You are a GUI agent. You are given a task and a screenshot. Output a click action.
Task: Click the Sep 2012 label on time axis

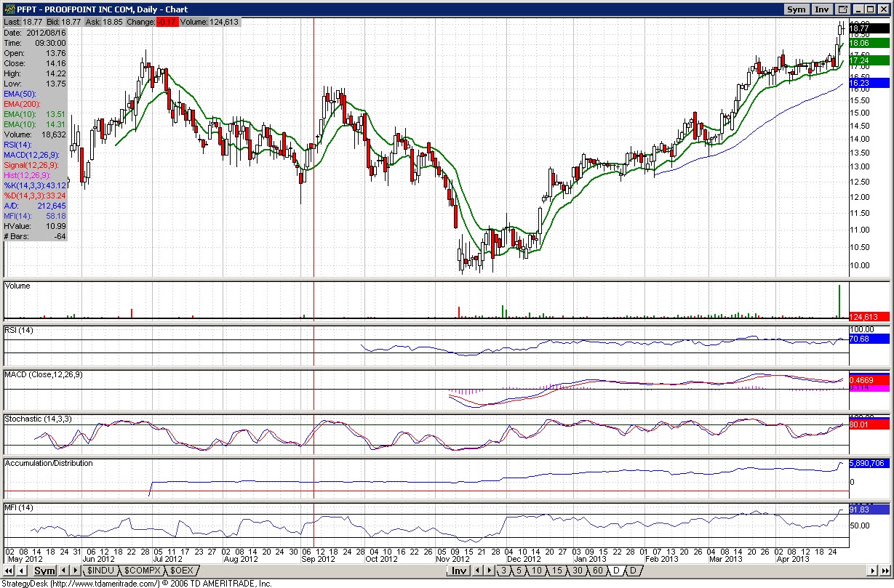coord(318,559)
